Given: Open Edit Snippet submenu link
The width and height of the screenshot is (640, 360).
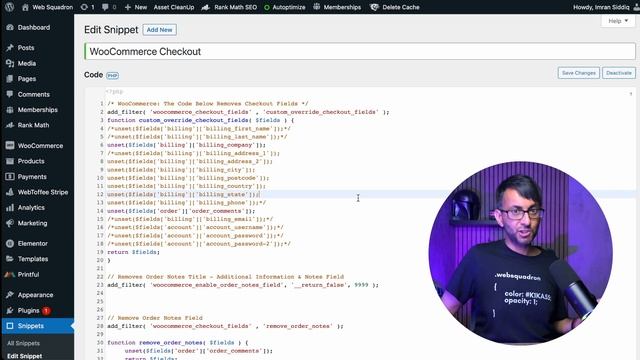Looking at the screenshot, I should pyautogui.click(x=24, y=356).
